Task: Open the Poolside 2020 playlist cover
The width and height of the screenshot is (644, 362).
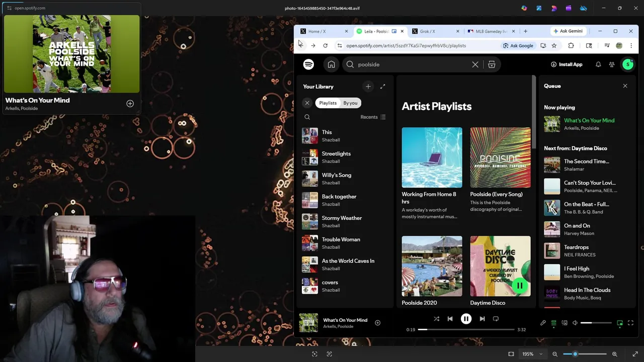Action: tap(432, 266)
